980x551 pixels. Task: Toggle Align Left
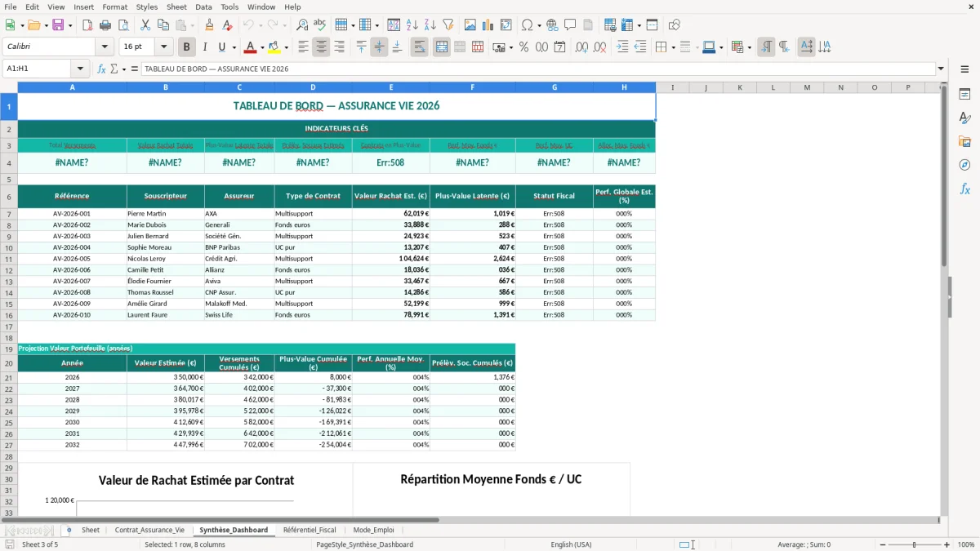coord(304,47)
